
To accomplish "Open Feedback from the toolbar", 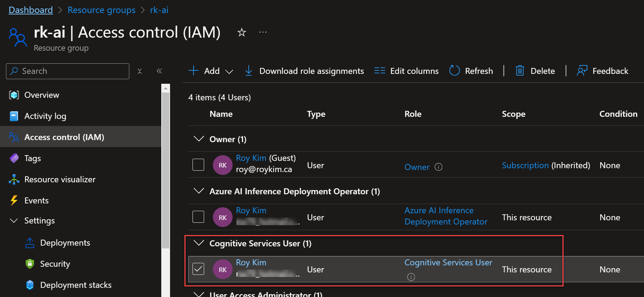I will coord(602,71).
